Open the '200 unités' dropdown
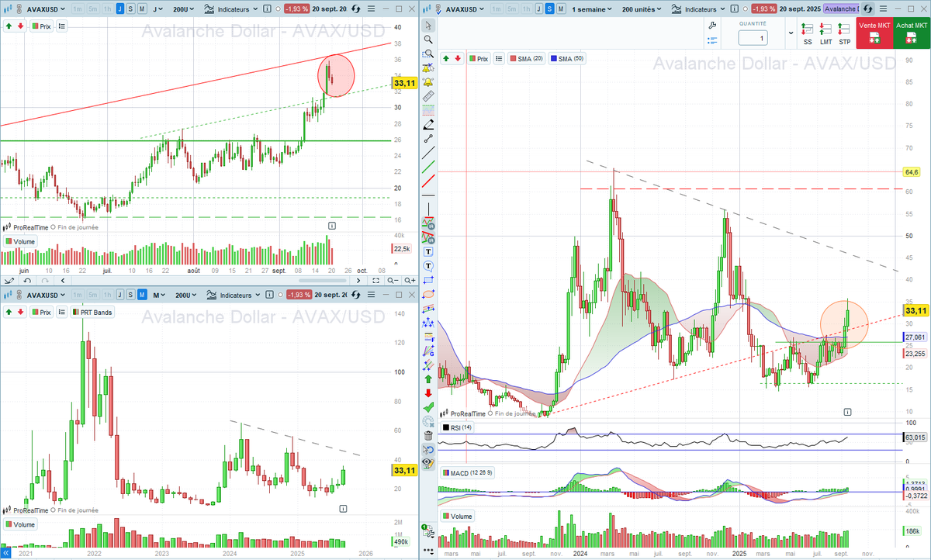The image size is (931, 560). tap(642, 9)
